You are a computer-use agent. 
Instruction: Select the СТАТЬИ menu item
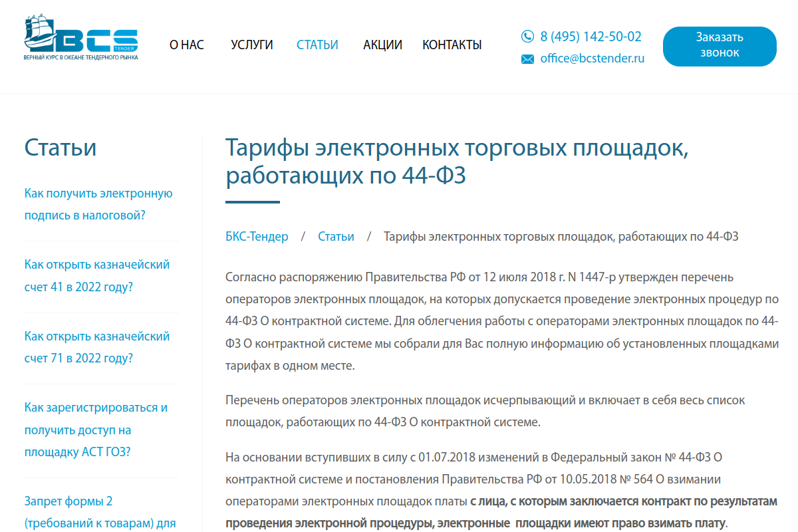tap(317, 45)
